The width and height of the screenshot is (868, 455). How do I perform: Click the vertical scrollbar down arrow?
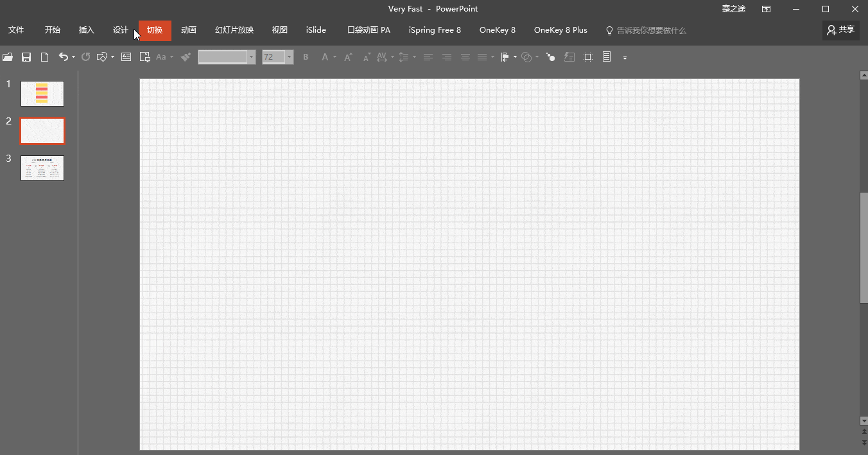(864, 420)
